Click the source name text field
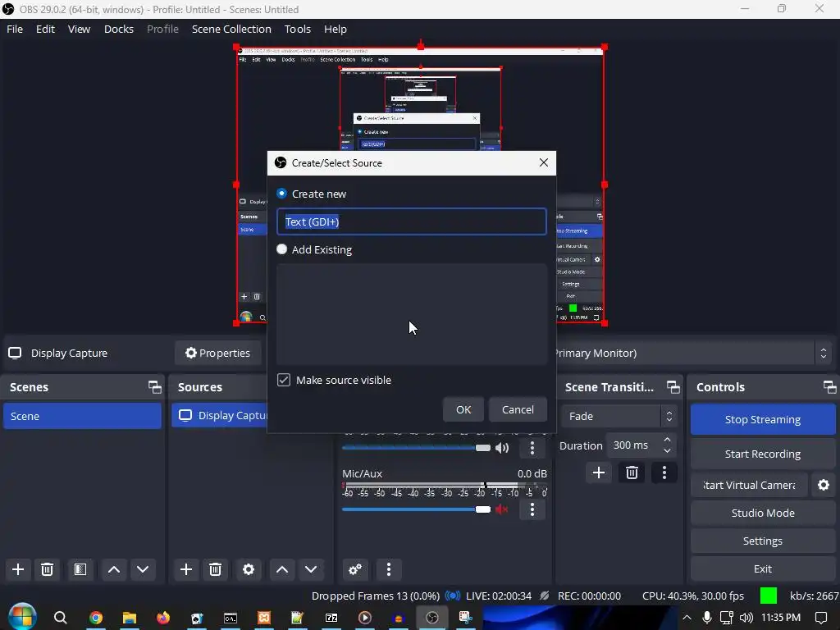This screenshot has width=840, height=630. click(412, 221)
